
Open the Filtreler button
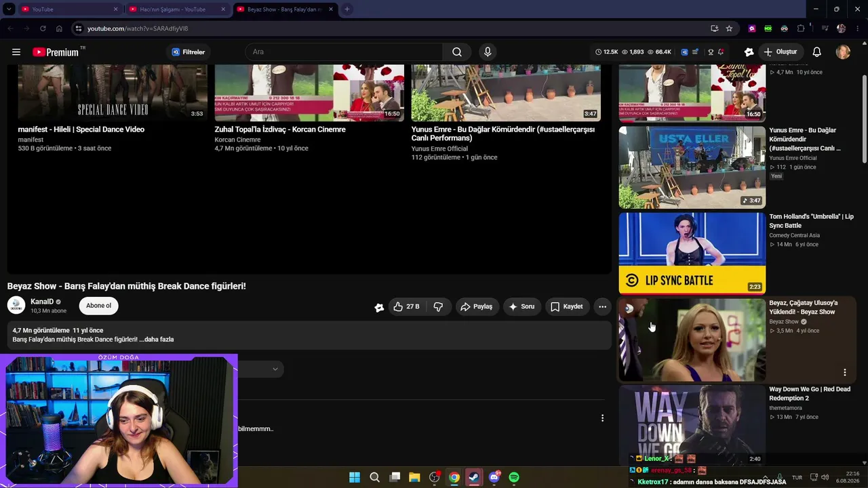(x=189, y=52)
